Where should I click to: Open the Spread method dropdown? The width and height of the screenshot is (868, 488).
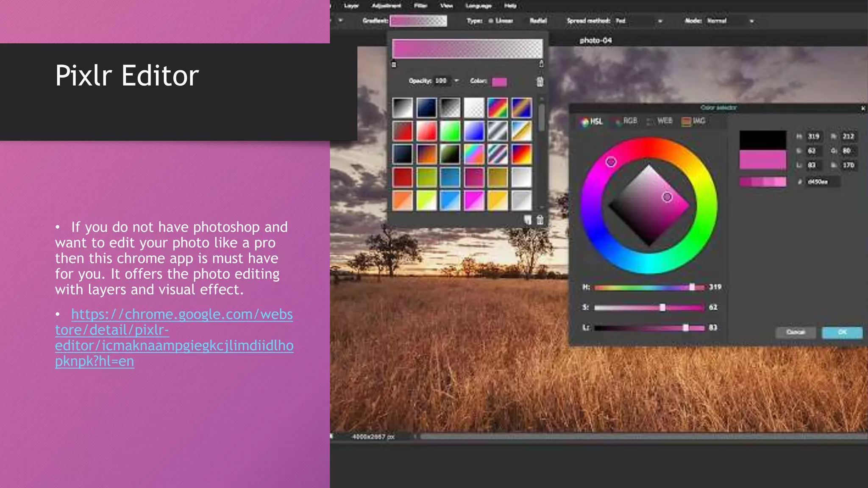click(639, 21)
